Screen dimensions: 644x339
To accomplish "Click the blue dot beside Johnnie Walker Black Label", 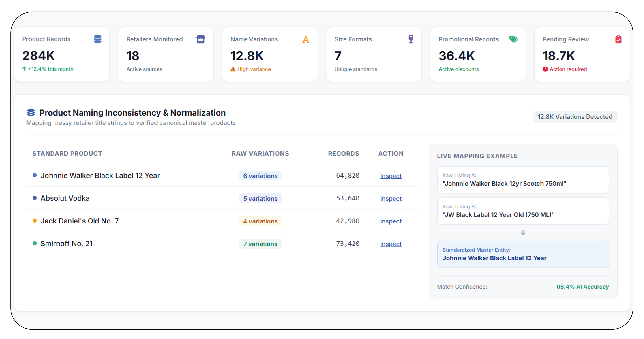I will [35, 175].
